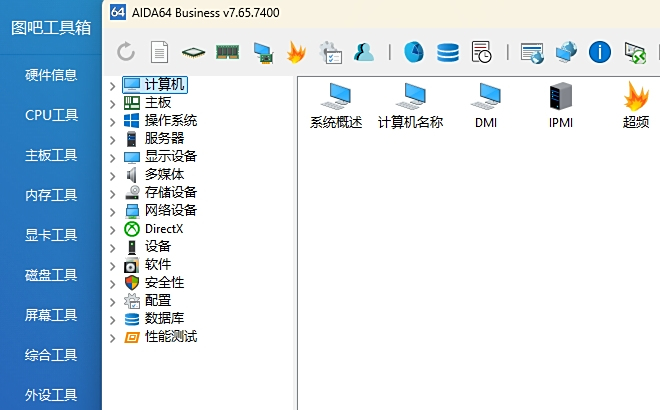Click the memory RAM module toolbar icon
The image size is (660, 410).
pos(227,52)
